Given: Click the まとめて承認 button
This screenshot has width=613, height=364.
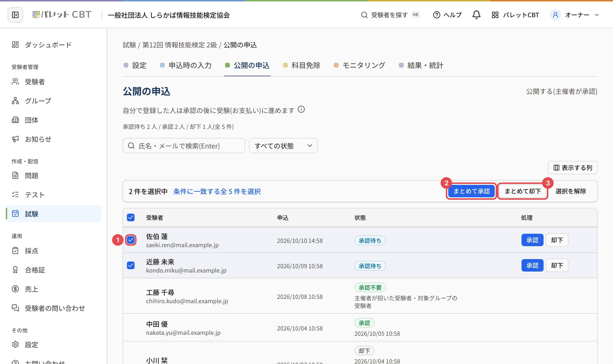Looking at the screenshot, I should [471, 191].
